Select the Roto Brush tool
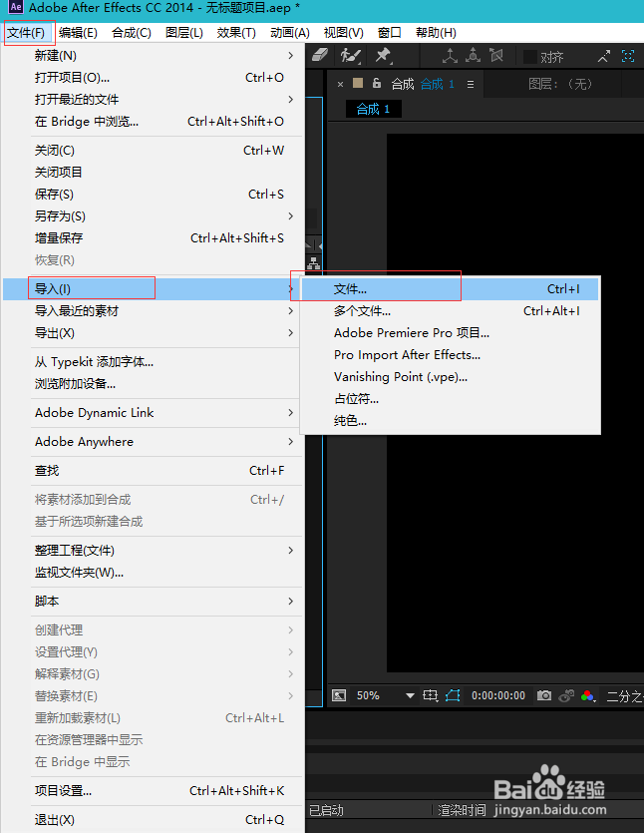This screenshot has height=833, width=644. [x=350, y=55]
